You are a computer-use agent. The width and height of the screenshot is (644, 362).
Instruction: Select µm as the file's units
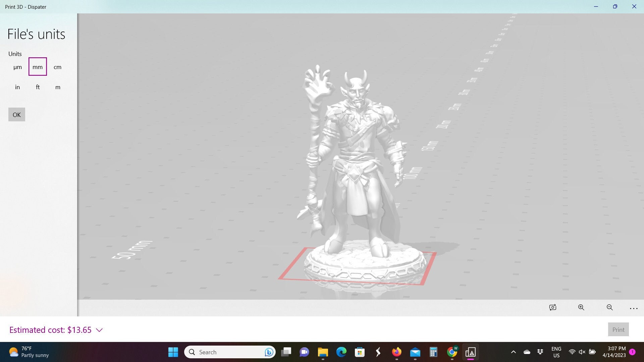pyautogui.click(x=17, y=67)
